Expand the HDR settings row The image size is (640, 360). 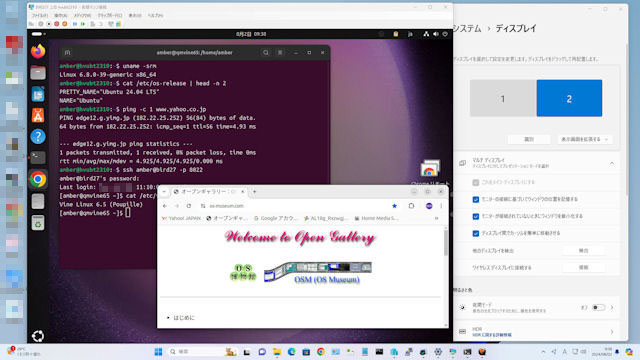536,331
